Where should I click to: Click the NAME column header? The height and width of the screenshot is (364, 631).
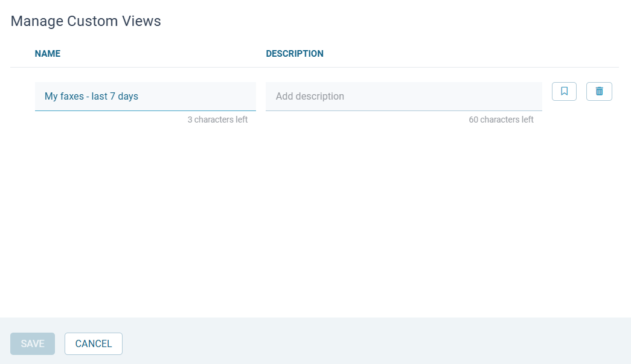click(48, 53)
